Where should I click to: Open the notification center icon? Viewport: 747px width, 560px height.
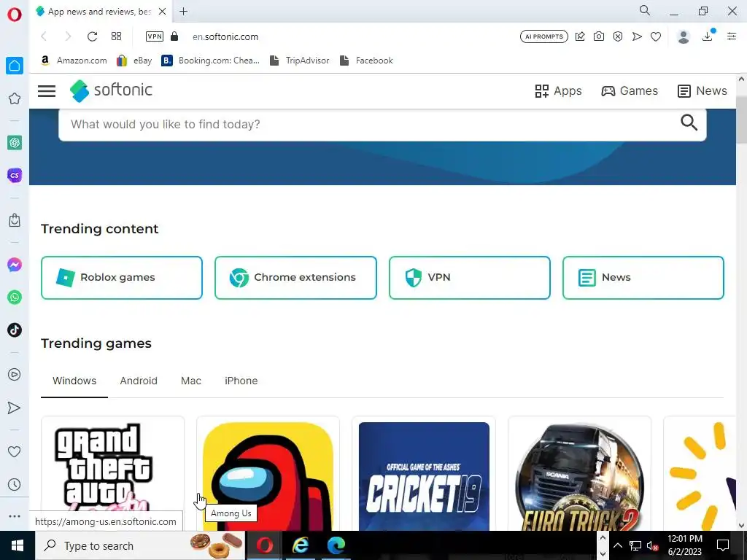(x=723, y=545)
